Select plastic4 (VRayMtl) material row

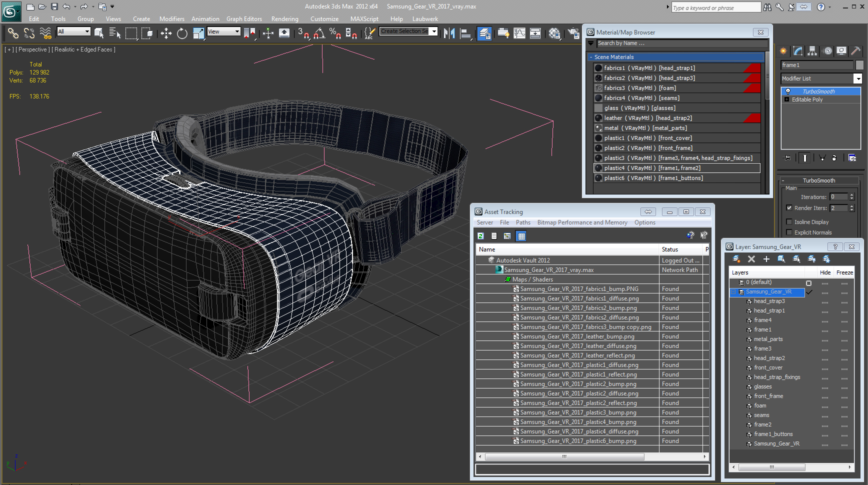point(677,168)
